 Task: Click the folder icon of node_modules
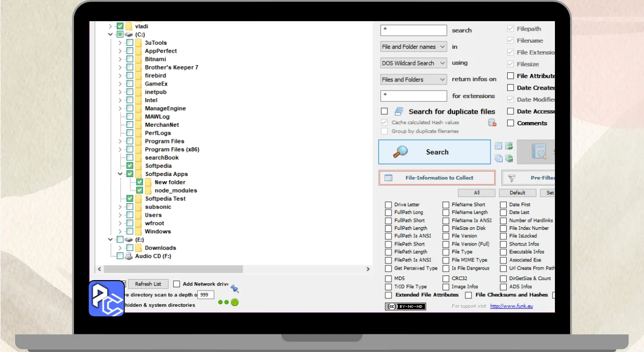pyautogui.click(x=148, y=190)
